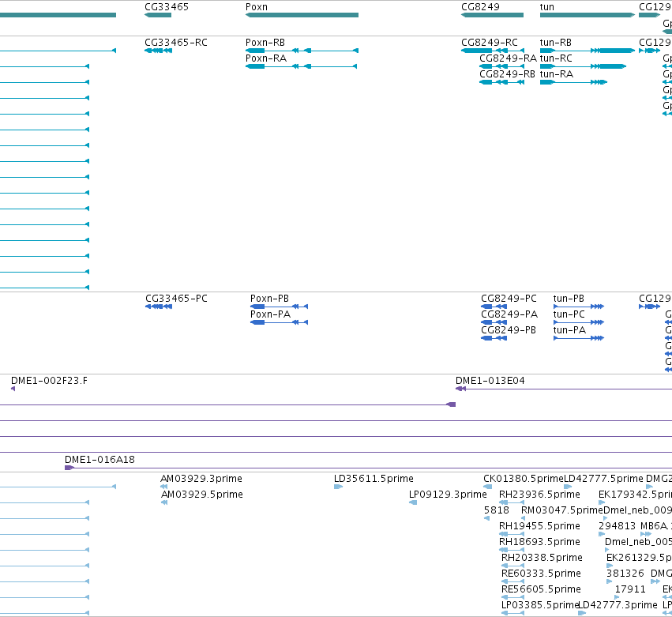The image size is (672, 617).
Task: Select the CG8249-RC transcript
Action: (x=493, y=51)
